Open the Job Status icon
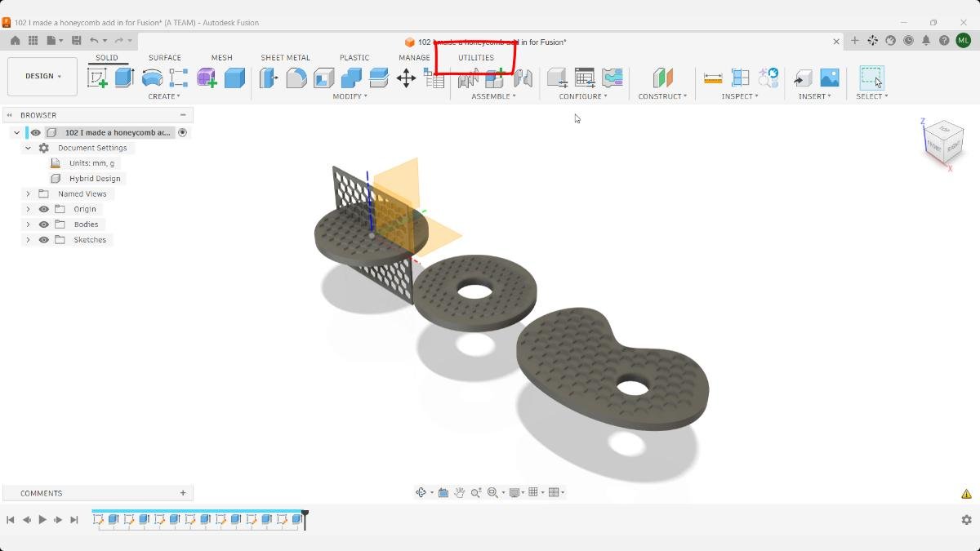The width and height of the screenshot is (980, 551). tap(908, 40)
